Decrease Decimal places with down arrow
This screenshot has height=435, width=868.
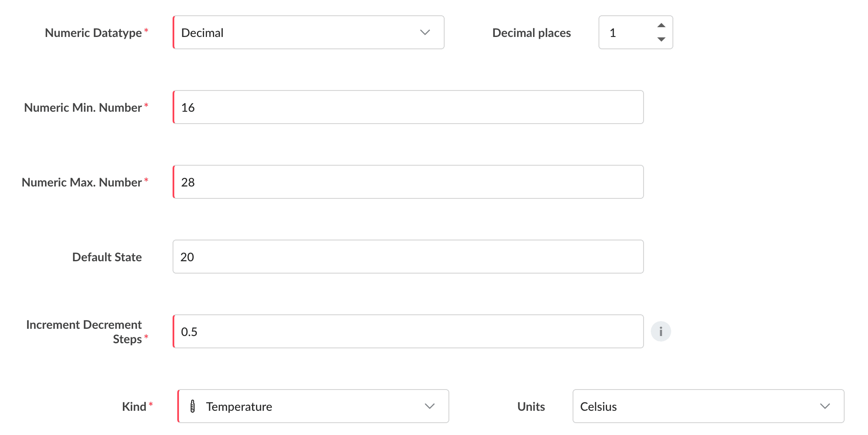(x=661, y=40)
